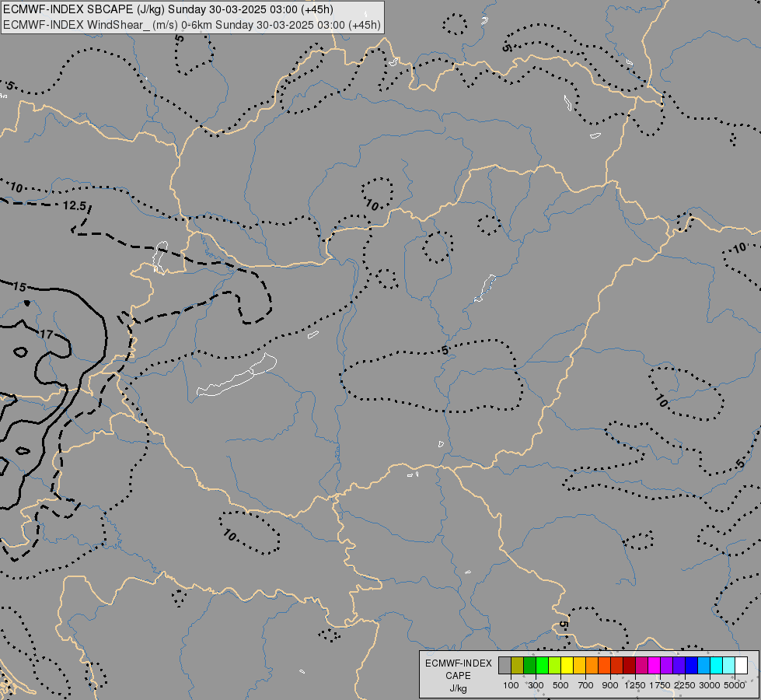This screenshot has width=761, height=700.
Task: Click the 17 contour label
Action: tap(47, 334)
